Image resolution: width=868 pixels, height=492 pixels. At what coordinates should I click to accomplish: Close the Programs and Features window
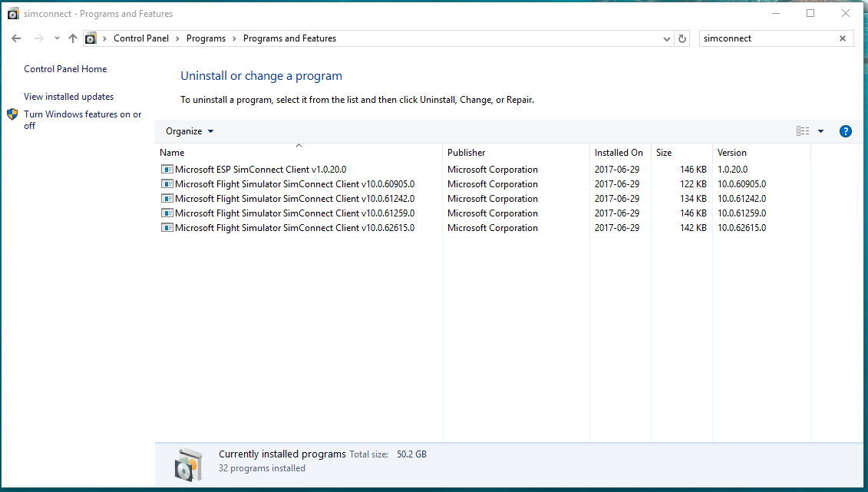tap(845, 13)
